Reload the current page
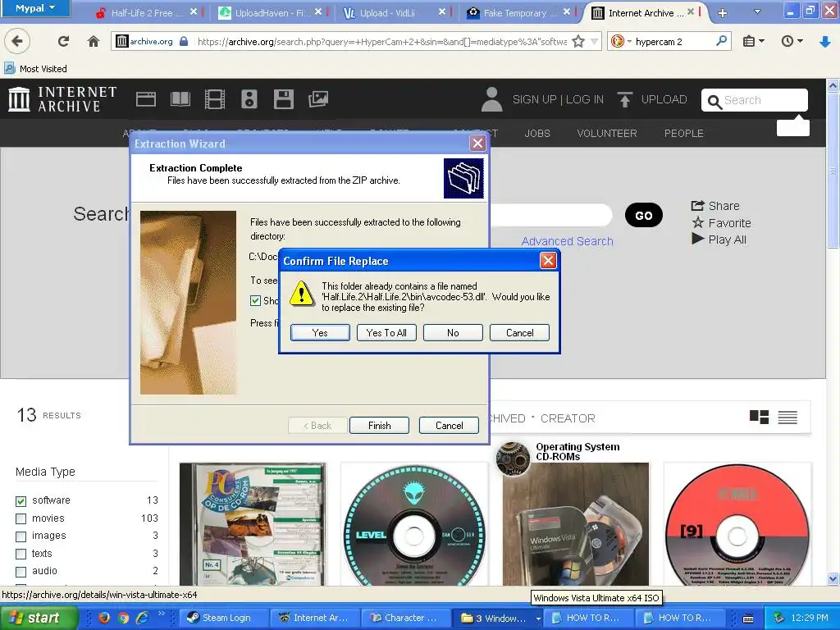The height and width of the screenshot is (630, 840). (63, 41)
